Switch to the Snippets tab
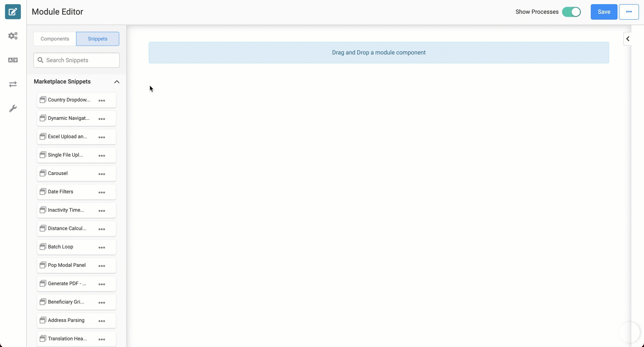The width and height of the screenshot is (644, 347). (98, 39)
